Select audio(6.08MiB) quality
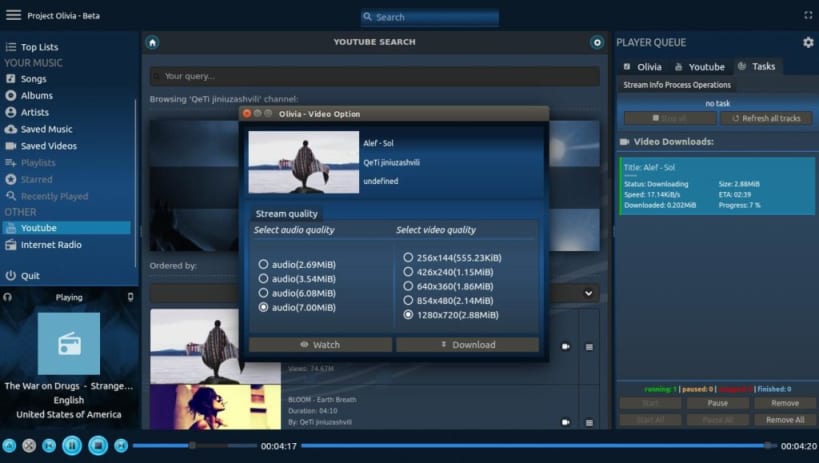The height and width of the screenshot is (463, 819). 297,293
